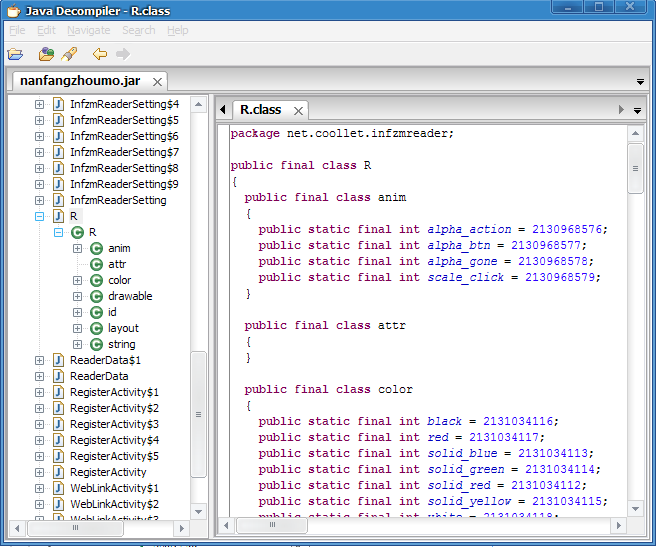Open the alpha_action field link
This screenshot has height=547, width=656.
(469, 229)
